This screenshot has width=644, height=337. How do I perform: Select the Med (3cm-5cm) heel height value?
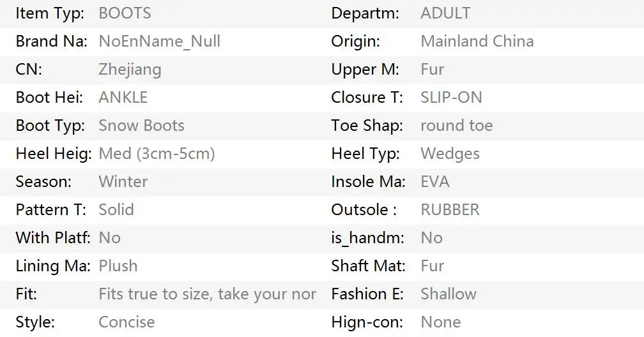pos(157,154)
